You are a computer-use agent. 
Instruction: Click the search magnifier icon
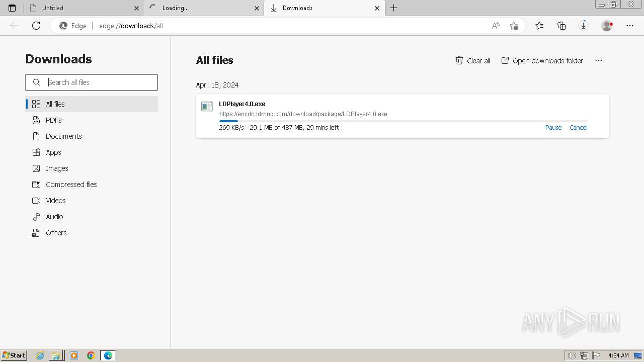click(37, 82)
